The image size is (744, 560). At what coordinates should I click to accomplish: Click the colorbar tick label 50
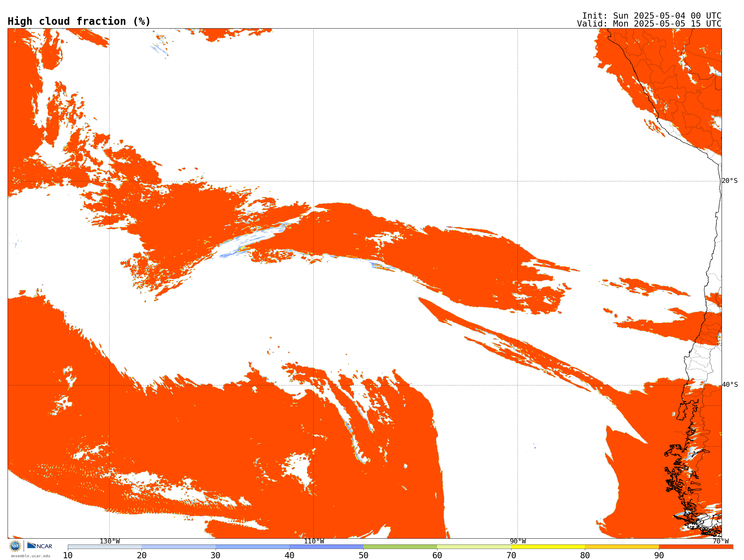pos(363,556)
